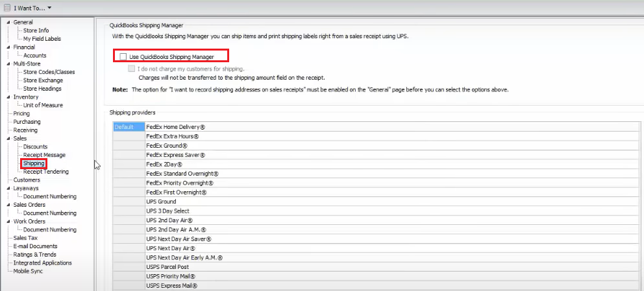644x291 pixels.
Task: Open Store Exchange settings
Action: [43, 80]
